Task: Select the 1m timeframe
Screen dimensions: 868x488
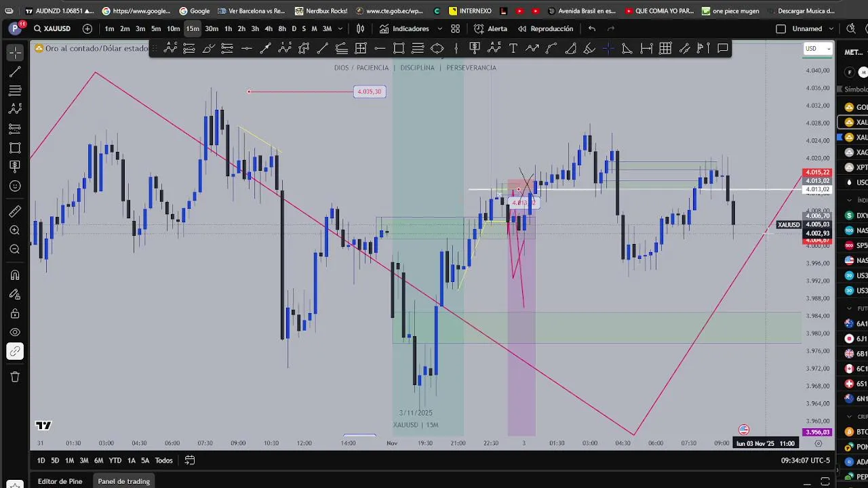Action: pos(109,28)
